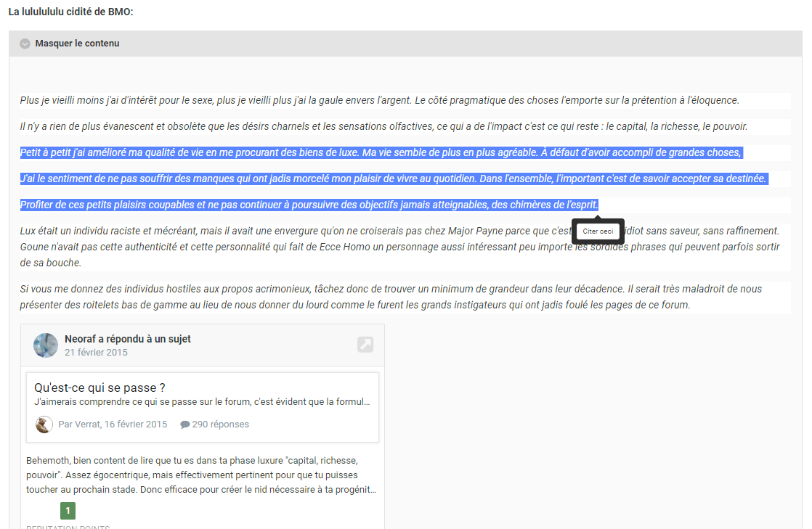Open the Par Verrat author link
Viewport: 812px width, 529px height.
pos(113,425)
